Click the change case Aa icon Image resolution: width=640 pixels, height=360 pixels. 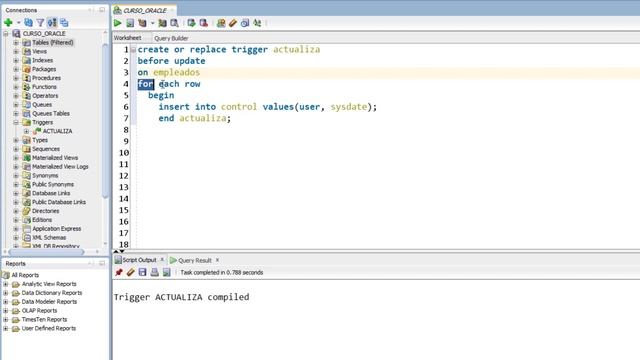coord(257,23)
